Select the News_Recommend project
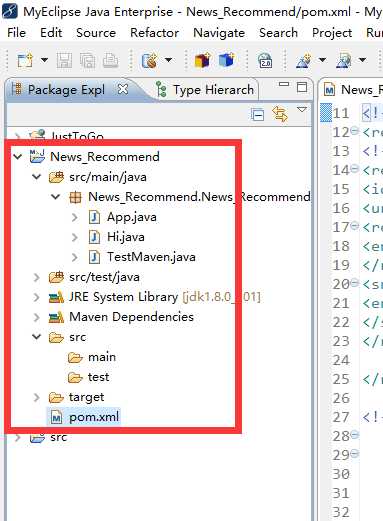Image resolution: width=383 pixels, height=521 pixels. point(105,157)
